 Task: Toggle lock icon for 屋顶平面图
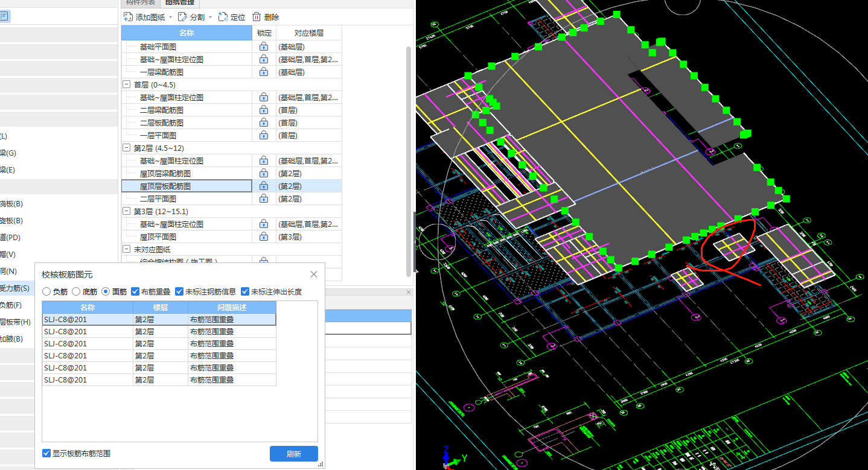pyautogui.click(x=264, y=237)
